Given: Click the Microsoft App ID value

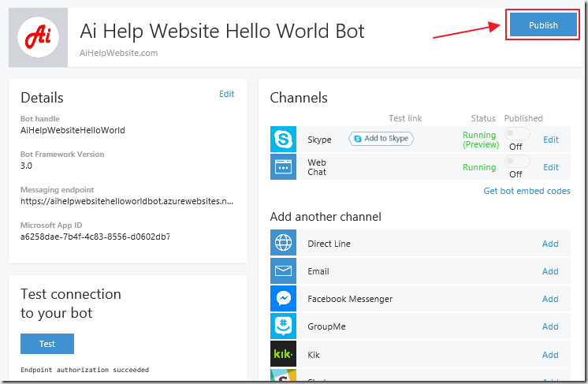Looking at the screenshot, I should tap(95, 237).
